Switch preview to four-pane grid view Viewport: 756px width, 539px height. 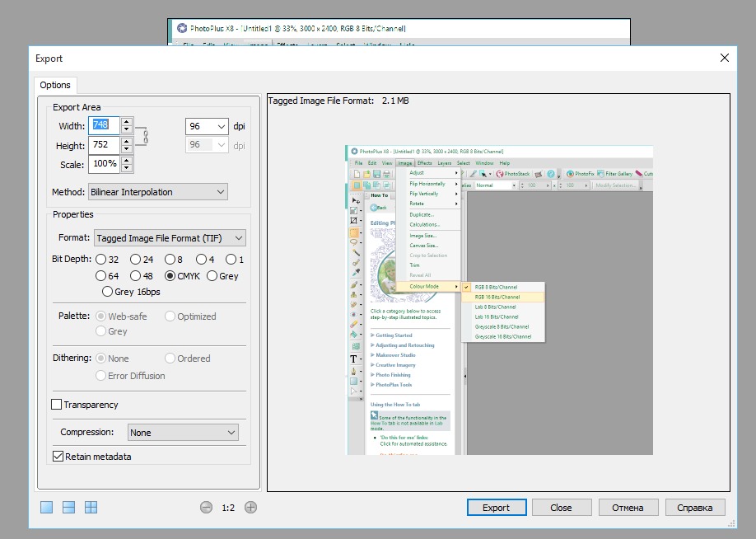(91, 507)
